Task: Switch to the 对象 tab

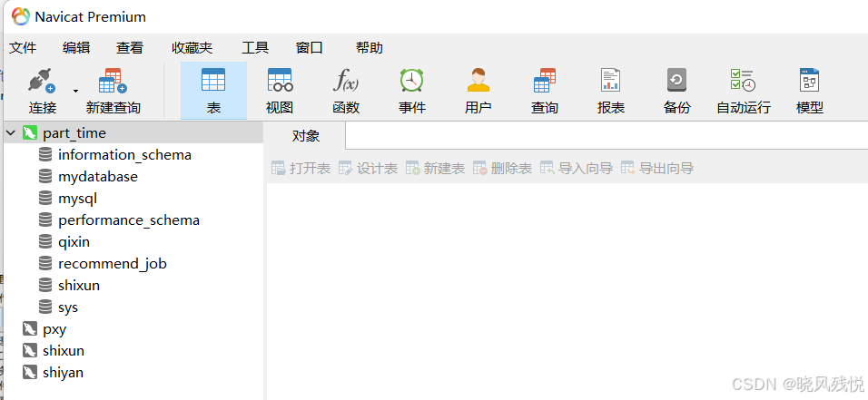Action: tap(306, 135)
